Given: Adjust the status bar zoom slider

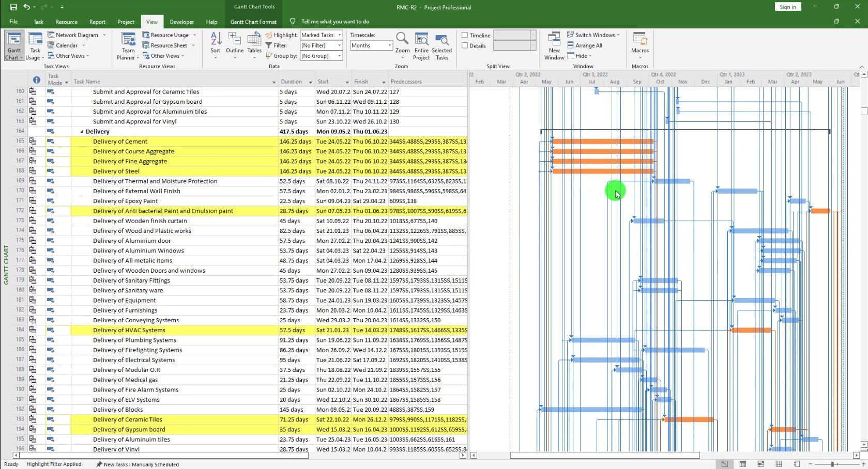Looking at the screenshot, I should click(x=834, y=464).
